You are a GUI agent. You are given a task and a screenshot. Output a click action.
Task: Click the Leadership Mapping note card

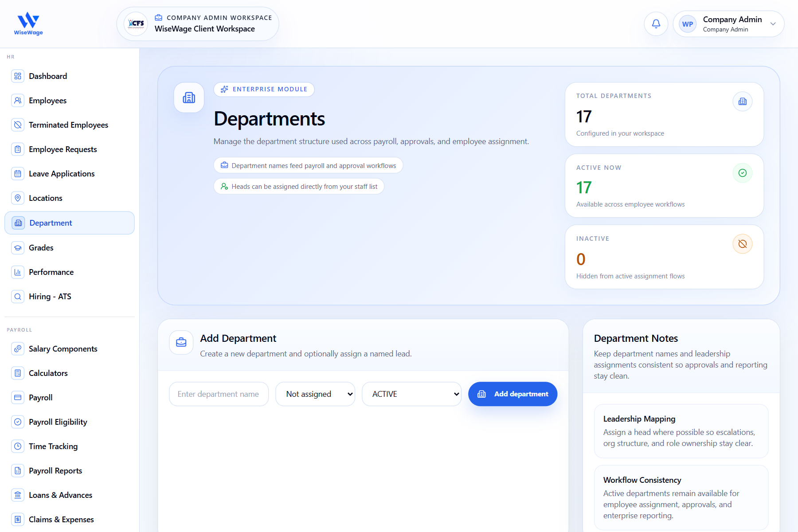(681, 431)
